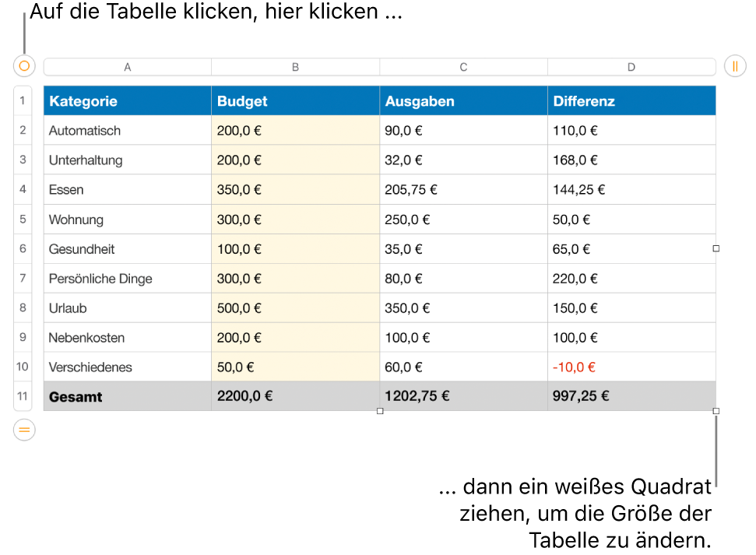Click the right-middle white resize square
The width and height of the screenshot is (756, 555).
(716, 248)
